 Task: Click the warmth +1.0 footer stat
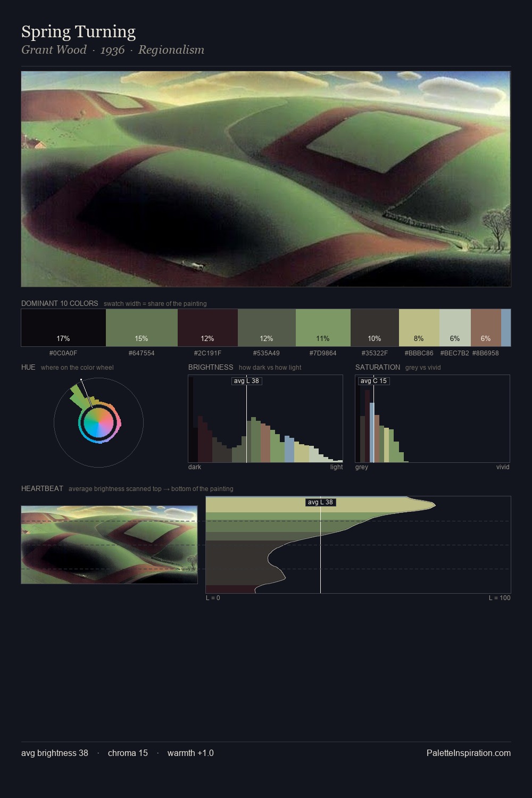(190, 753)
